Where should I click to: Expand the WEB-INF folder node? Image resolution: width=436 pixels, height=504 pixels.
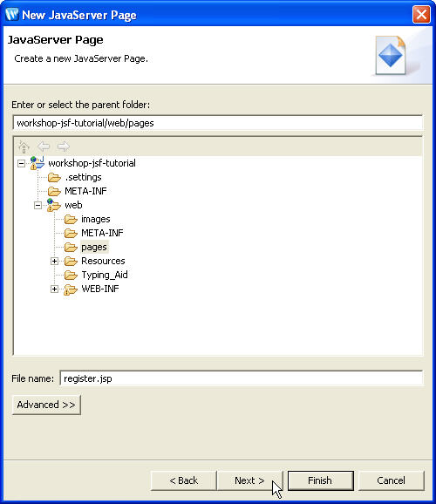point(54,289)
